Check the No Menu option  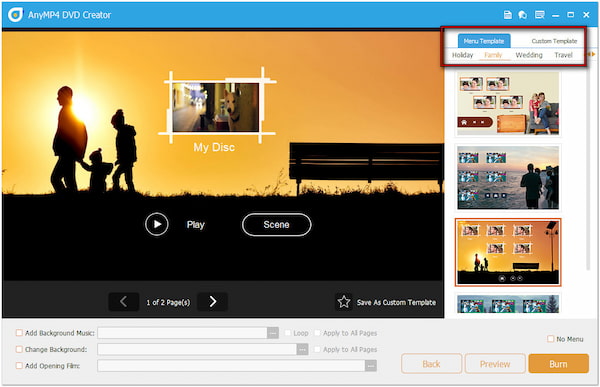point(550,339)
